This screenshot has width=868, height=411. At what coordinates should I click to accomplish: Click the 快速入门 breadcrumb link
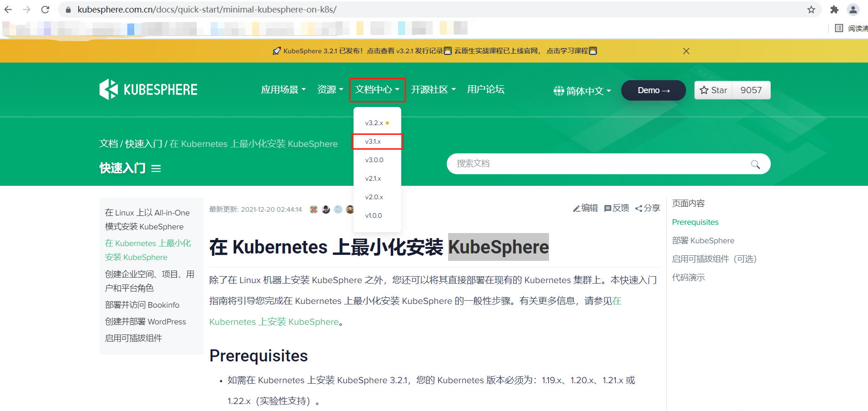tap(144, 144)
